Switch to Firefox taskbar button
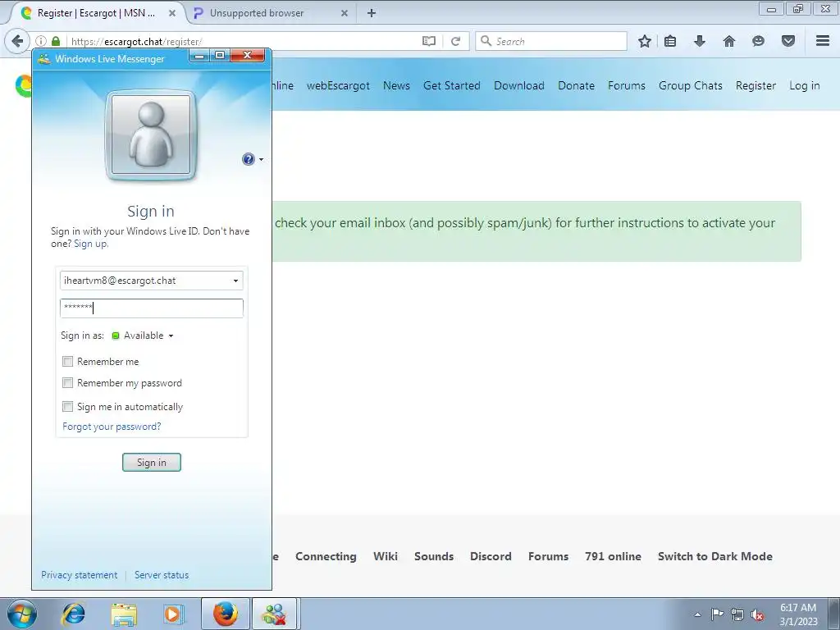The height and width of the screenshot is (630, 840). (x=226, y=614)
